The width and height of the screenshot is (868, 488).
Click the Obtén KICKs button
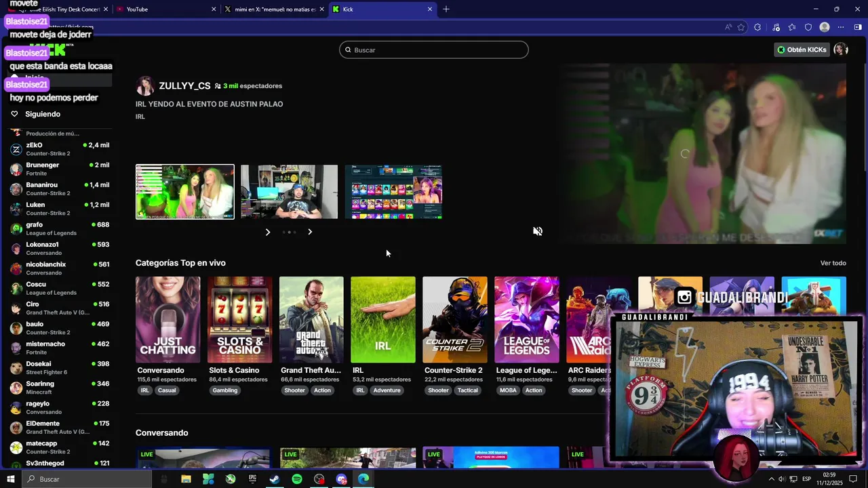[802, 49]
